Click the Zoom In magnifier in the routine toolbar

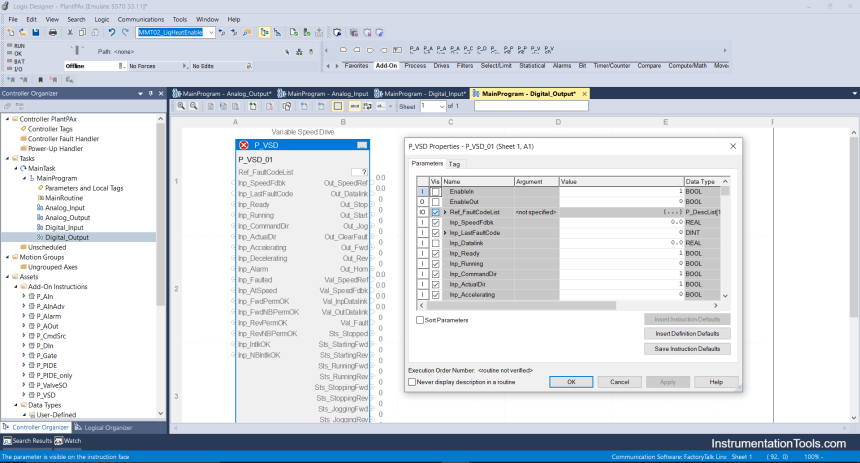coord(181,106)
